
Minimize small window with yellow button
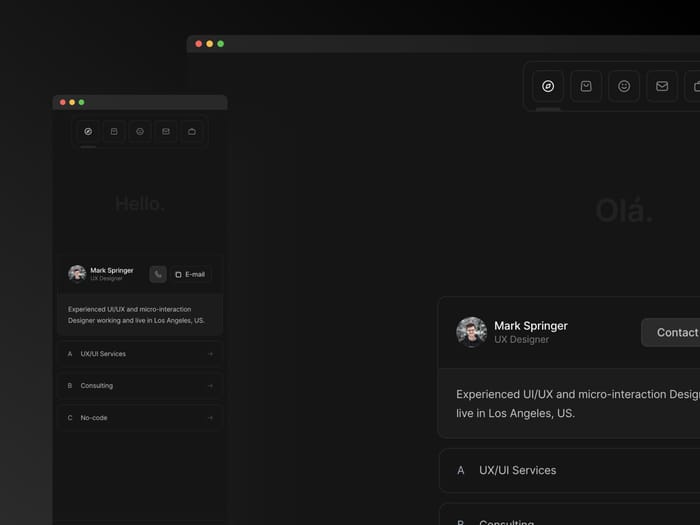click(x=72, y=102)
